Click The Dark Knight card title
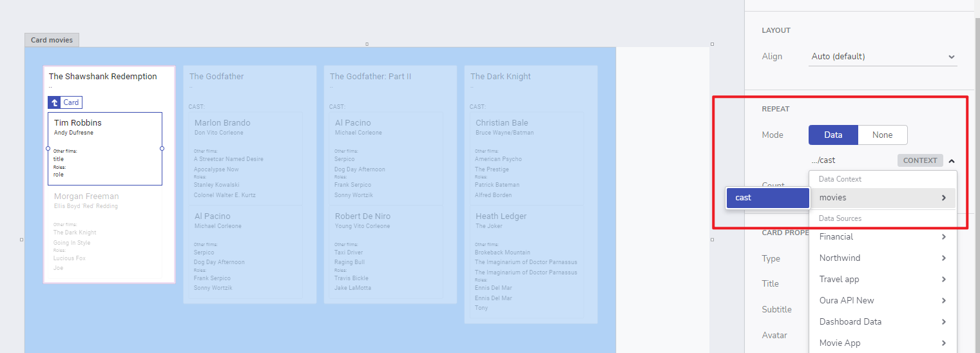The image size is (980, 353). click(x=500, y=77)
